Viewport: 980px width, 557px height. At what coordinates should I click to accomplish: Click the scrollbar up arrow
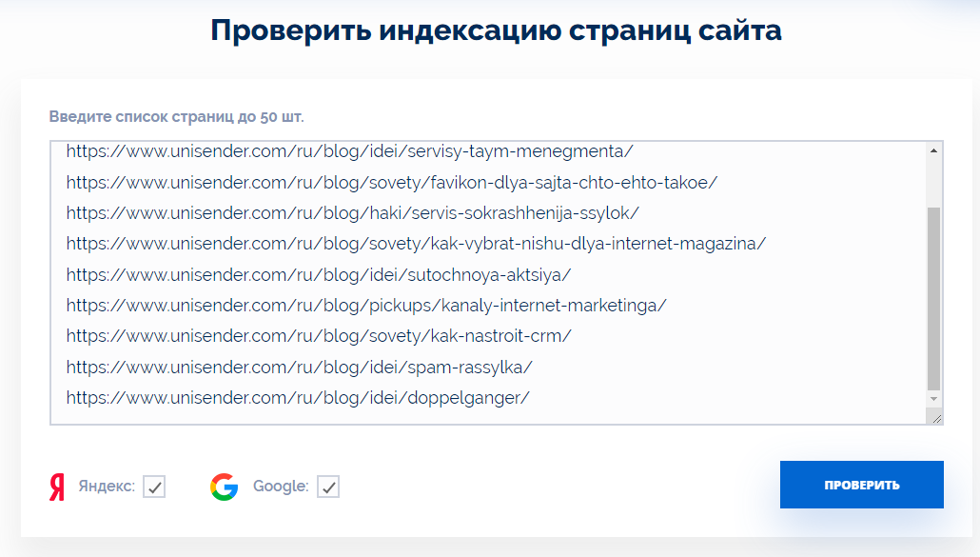(933, 150)
